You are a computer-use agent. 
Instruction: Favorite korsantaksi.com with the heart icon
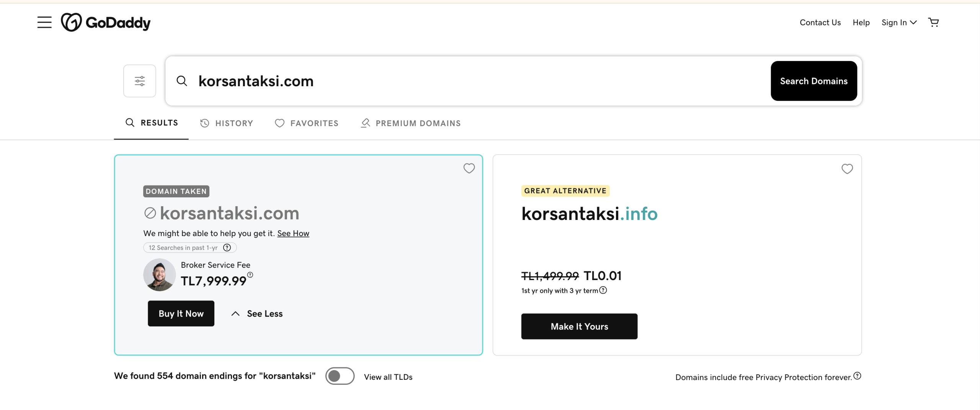click(469, 168)
